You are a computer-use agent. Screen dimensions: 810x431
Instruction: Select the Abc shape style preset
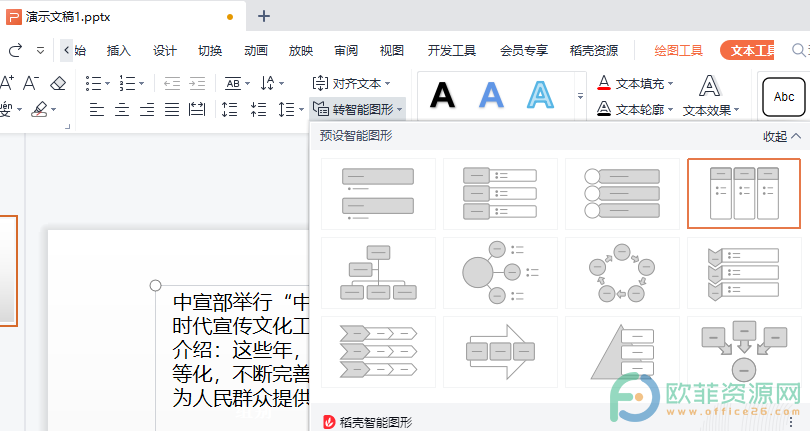[784, 97]
